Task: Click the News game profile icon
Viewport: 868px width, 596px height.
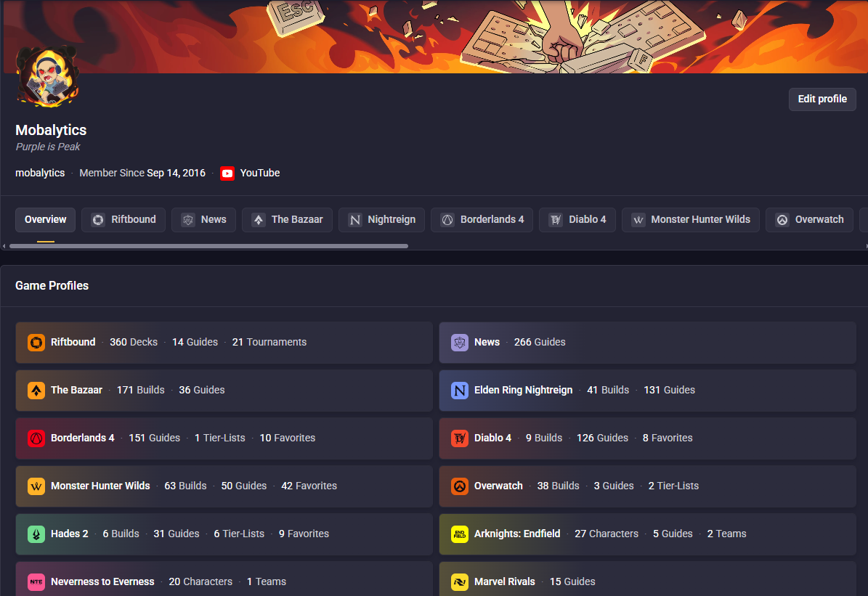Action: click(x=460, y=343)
